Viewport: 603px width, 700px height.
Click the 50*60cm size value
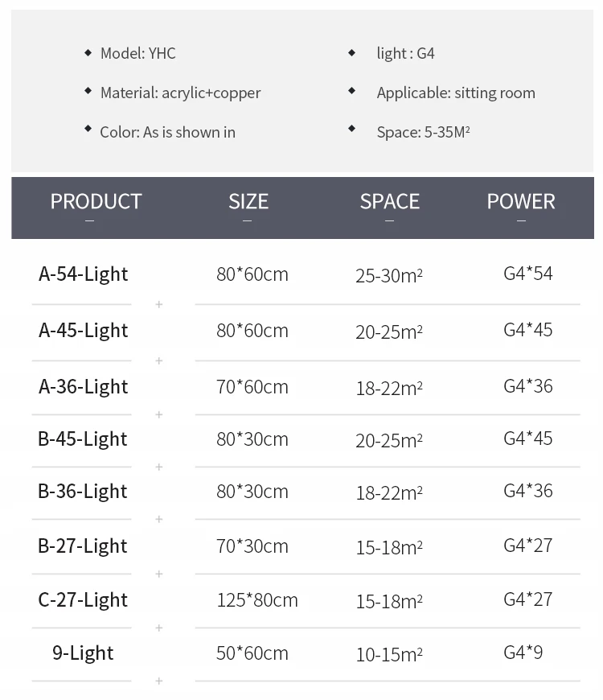[252, 653]
